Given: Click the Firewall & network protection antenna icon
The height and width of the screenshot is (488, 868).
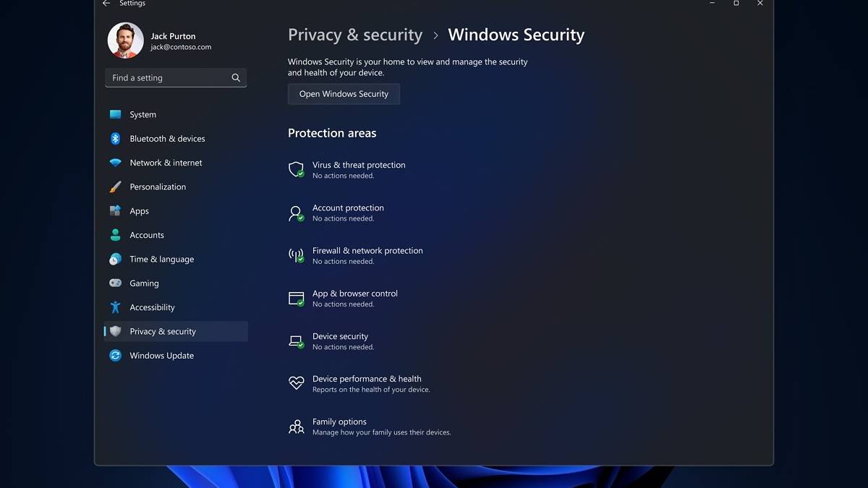Looking at the screenshot, I should pyautogui.click(x=296, y=255).
